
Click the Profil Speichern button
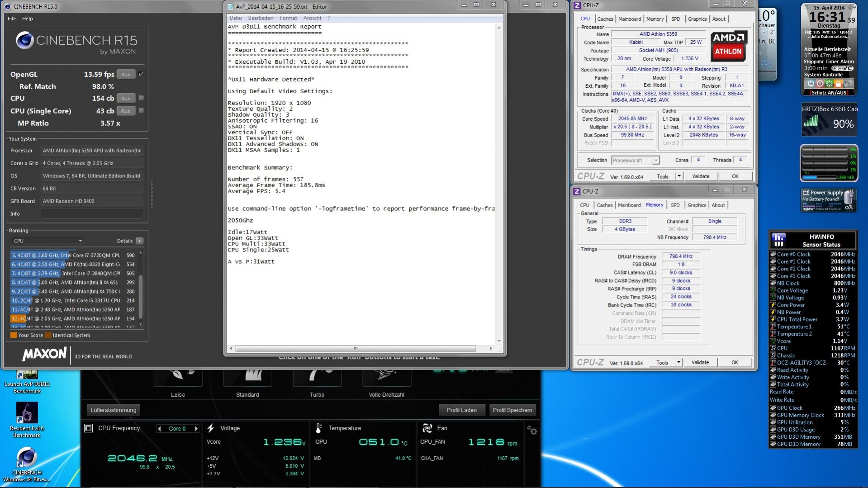[x=512, y=410]
